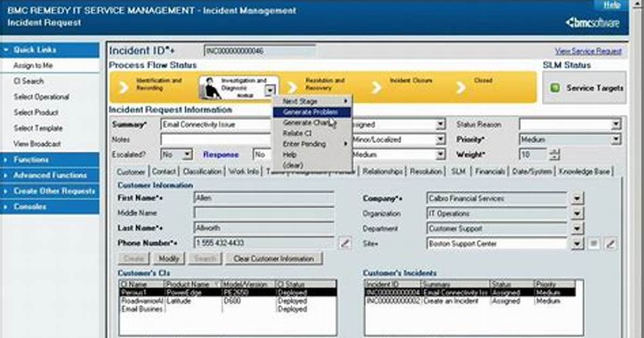Select the Latitude D600 CI row

click(228, 301)
